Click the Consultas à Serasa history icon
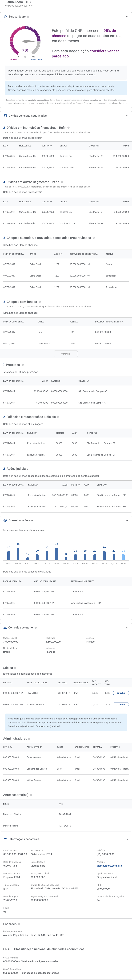The width and height of the screenshot is (132, 980). [5, 520]
